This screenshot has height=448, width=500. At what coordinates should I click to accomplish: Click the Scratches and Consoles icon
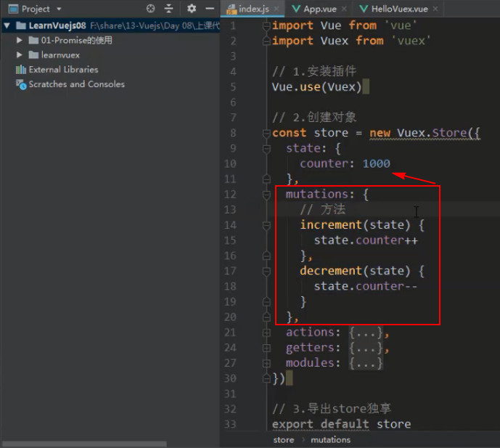tap(21, 84)
